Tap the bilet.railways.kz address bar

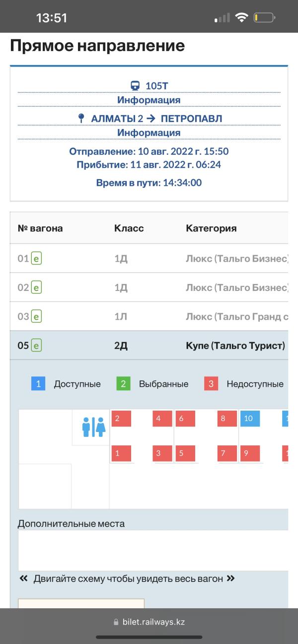pyautogui.click(x=149, y=622)
